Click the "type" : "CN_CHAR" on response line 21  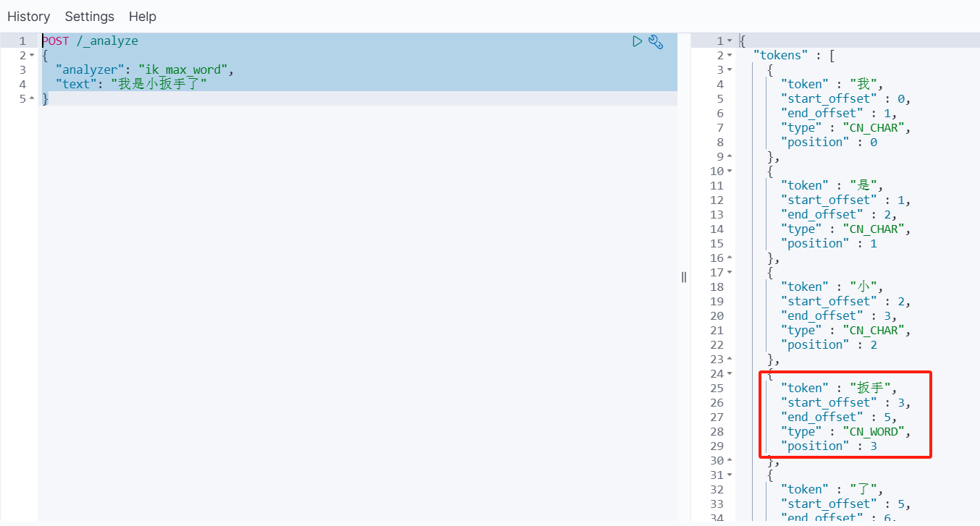845,331
